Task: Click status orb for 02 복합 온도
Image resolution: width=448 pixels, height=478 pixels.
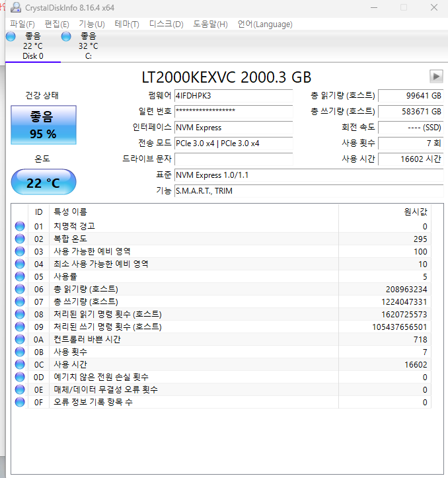Action: tap(20, 239)
